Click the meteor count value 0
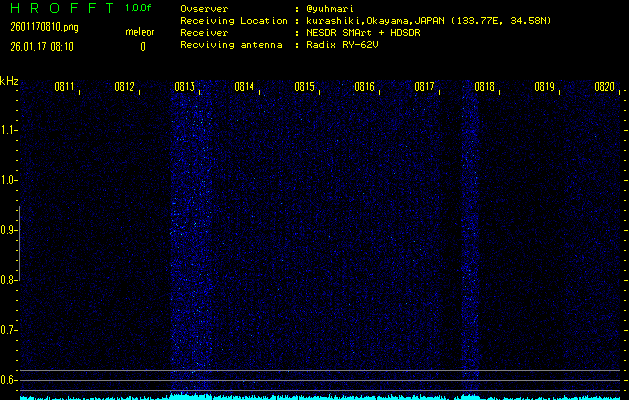The height and width of the screenshot is (400, 629). click(x=143, y=47)
